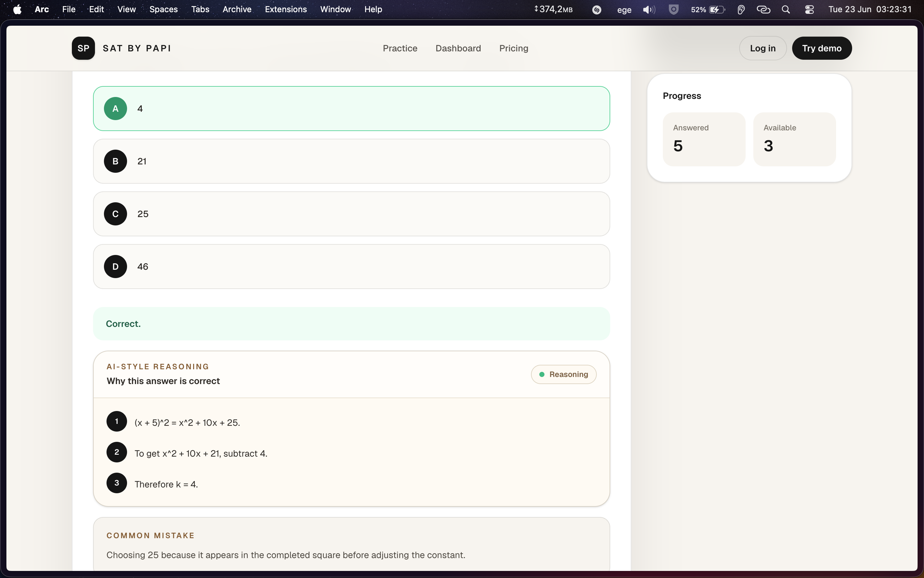Click the green A letter badge
The width and height of the screenshot is (924, 578).
(115, 109)
